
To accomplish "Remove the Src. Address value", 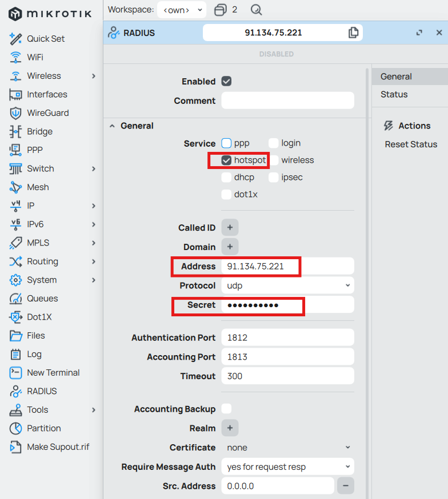I will click(x=346, y=486).
